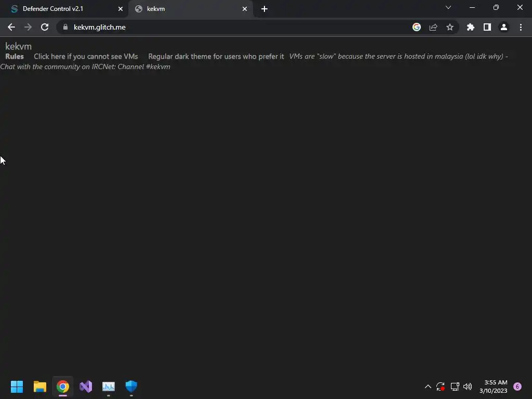Open the volume control speaker icon

pos(468,387)
